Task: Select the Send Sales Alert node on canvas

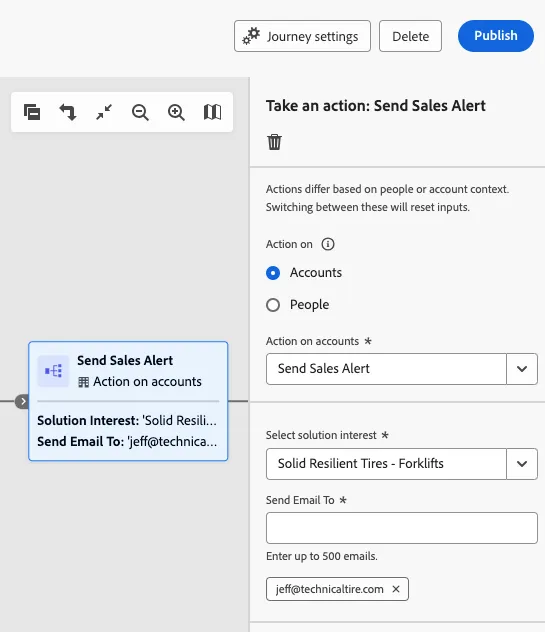Action: point(128,401)
